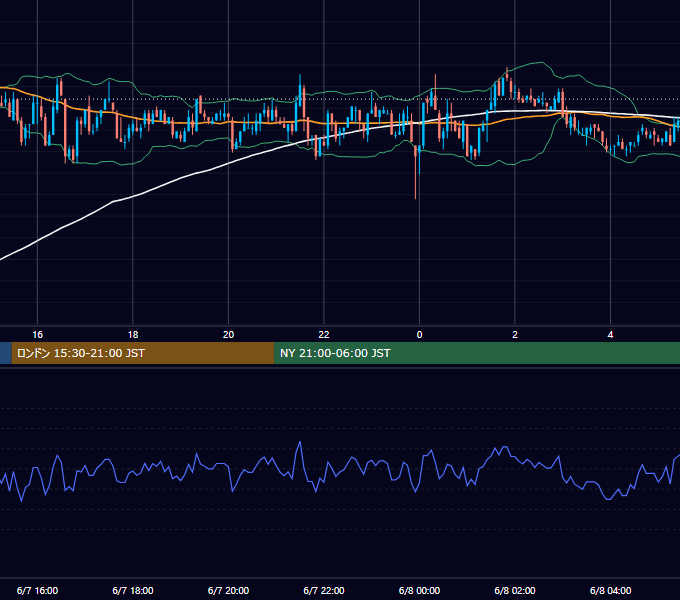Click the 6/7 16:00 date label
Screen dimensions: 680x600
37,590
